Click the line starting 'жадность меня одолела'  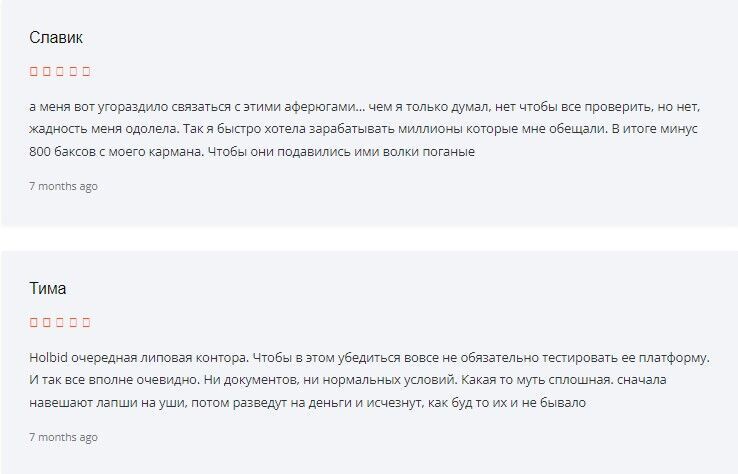(363, 129)
